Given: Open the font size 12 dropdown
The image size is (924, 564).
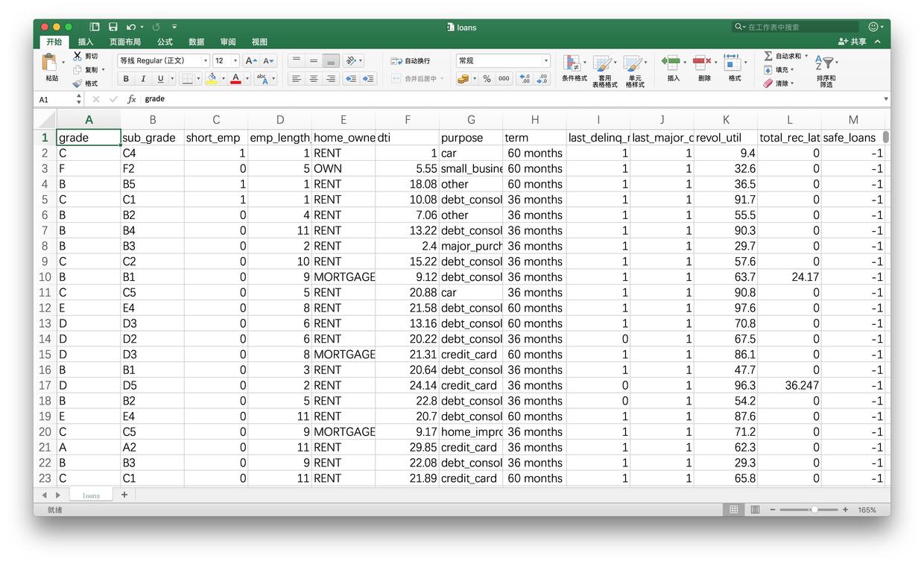Looking at the screenshot, I should (235, 61).
